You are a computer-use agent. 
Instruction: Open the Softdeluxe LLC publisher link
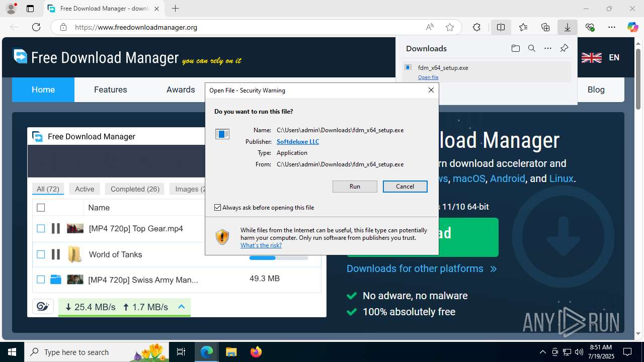coord(298,142)
